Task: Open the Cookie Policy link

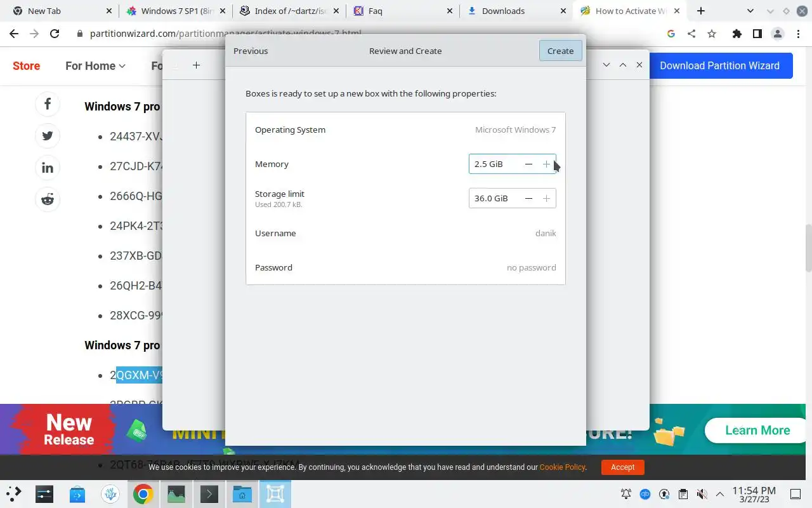Action: (562, 467)
